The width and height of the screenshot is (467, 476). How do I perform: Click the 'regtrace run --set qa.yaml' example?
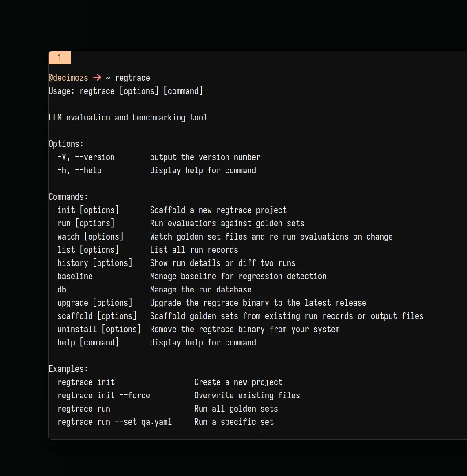pos(115,422)
